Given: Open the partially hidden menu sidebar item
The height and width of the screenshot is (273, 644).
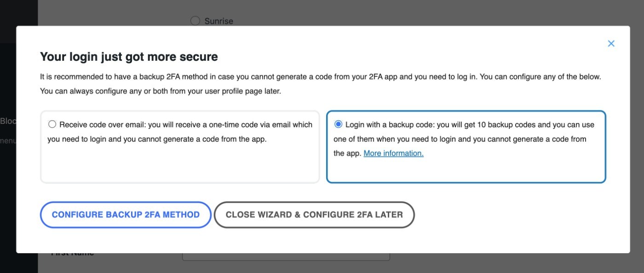Looking at the screenshot, I should pyautogui.click(x=8, y=140).
